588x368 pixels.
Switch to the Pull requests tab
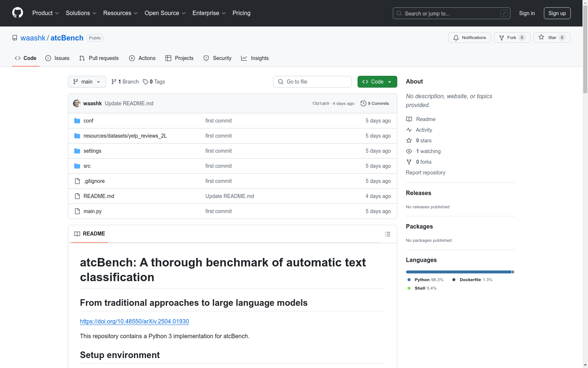point(99,58)
